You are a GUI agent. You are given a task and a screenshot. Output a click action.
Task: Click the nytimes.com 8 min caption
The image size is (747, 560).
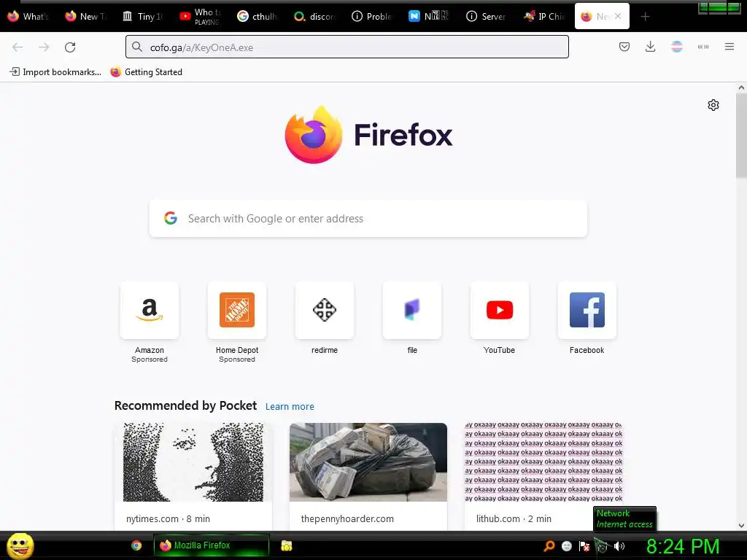(x=169, y=518)
